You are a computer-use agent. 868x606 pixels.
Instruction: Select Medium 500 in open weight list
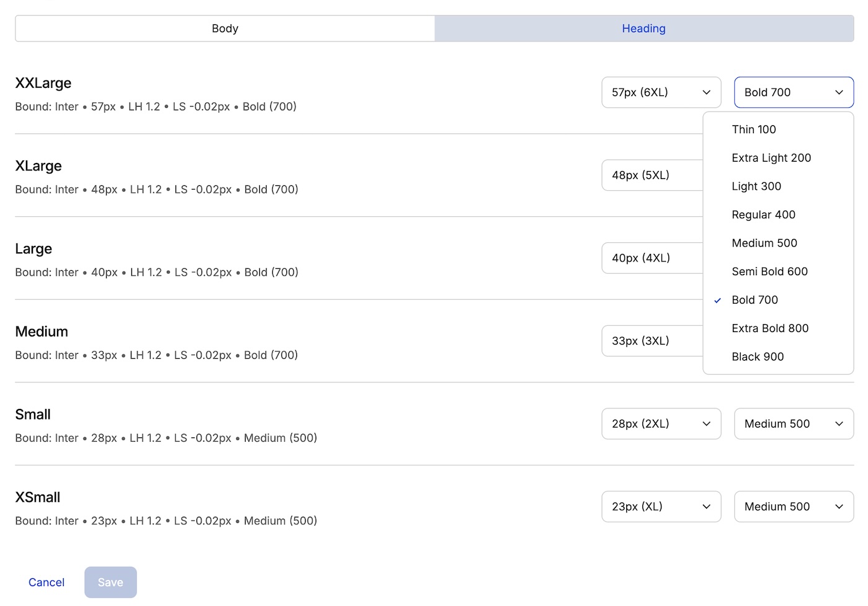tap(778, 244)
